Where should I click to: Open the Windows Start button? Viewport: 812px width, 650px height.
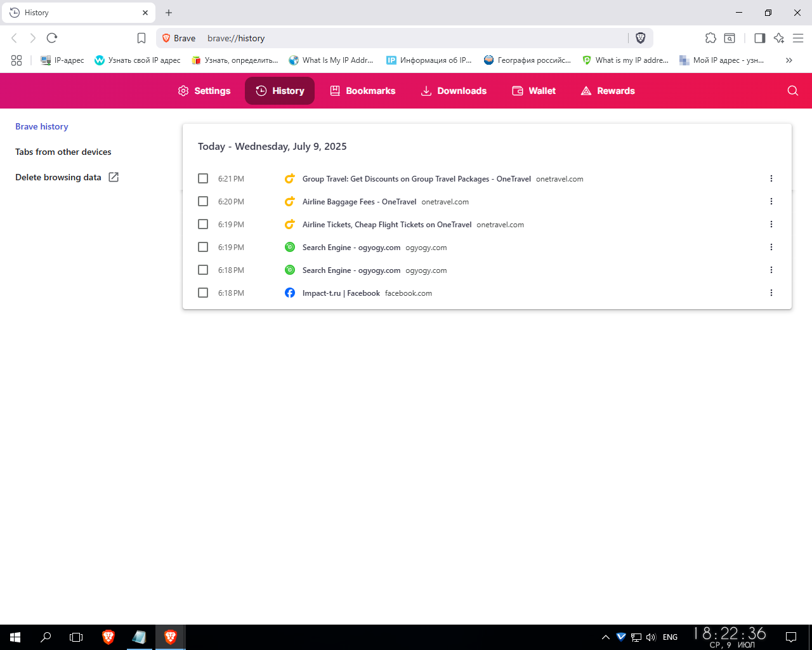click(15, 637)
